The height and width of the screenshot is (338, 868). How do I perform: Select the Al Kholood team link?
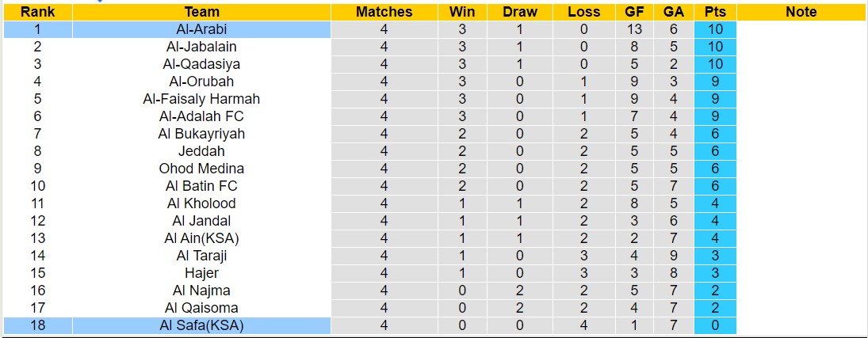pyautogui.click(x=201, y=203)
